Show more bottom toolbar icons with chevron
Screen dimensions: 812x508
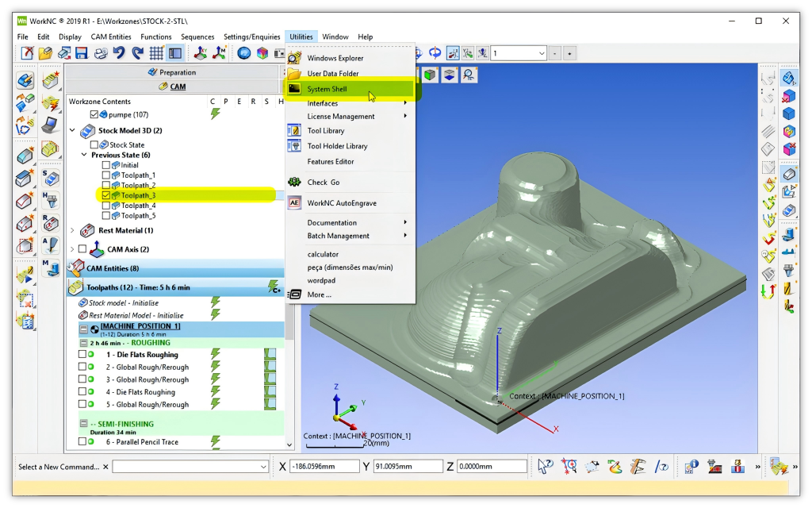point(757,467)
